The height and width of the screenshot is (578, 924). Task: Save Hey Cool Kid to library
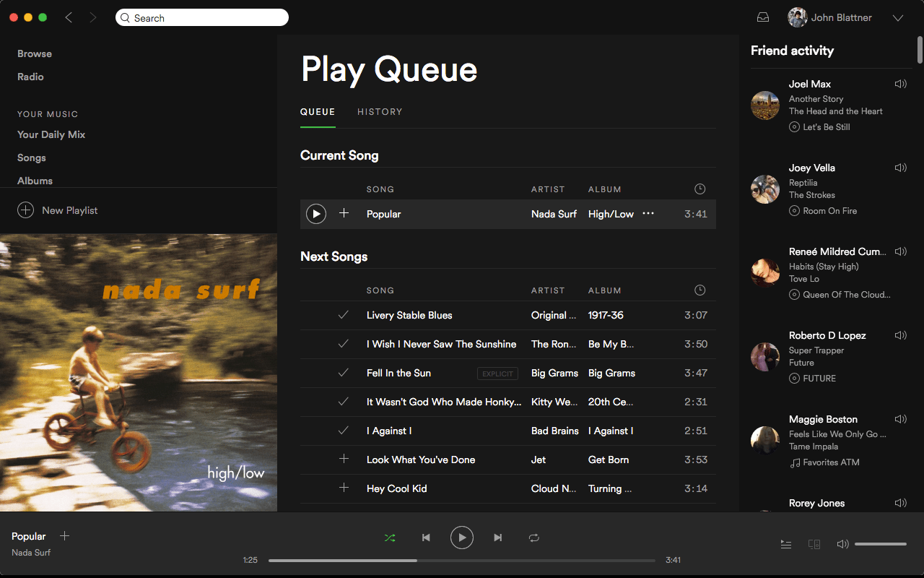[344, 488]
